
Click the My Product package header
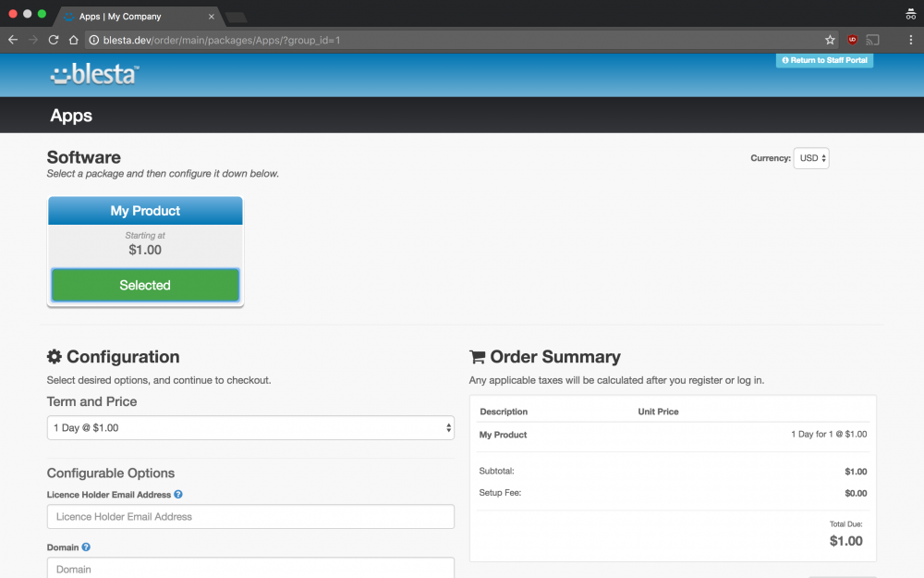coord(145,211)
